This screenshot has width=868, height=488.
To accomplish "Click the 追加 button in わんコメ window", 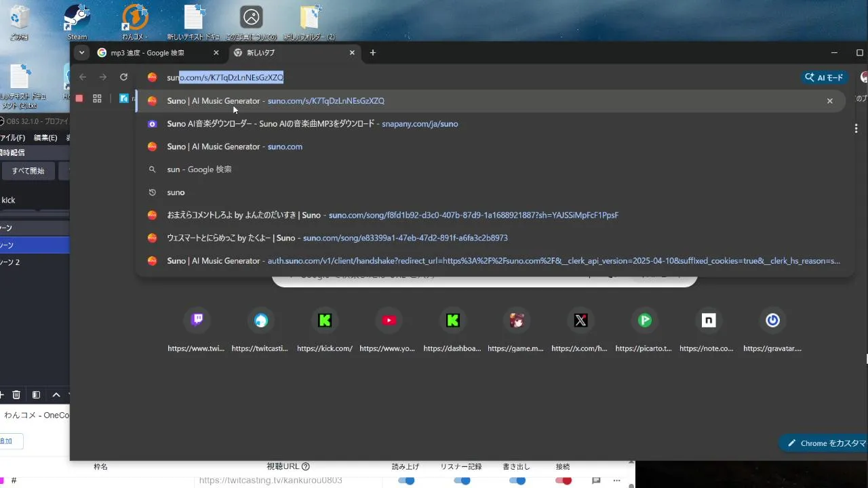I will (10, 441).
